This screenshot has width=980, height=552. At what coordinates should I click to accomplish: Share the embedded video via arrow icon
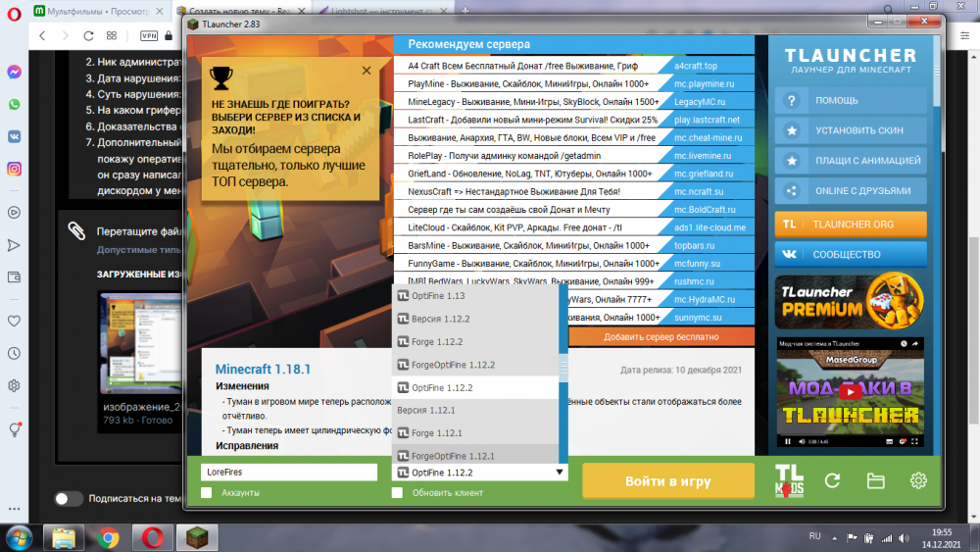click(x=915, y=344)
